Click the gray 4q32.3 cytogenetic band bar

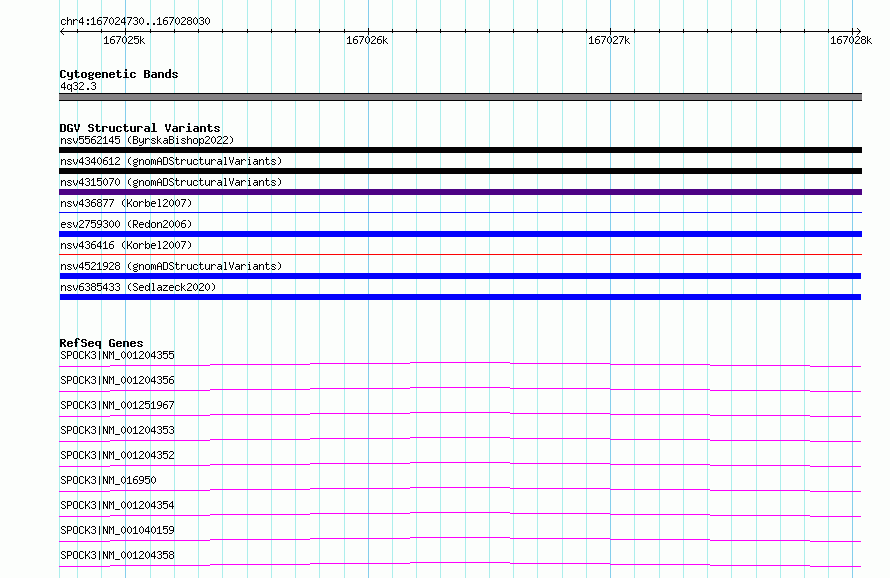click(x=460, y=97)
